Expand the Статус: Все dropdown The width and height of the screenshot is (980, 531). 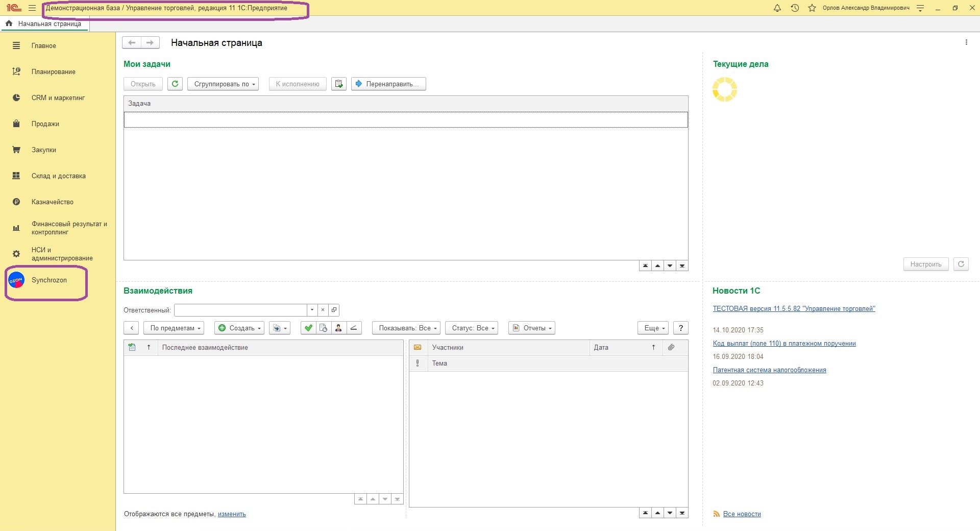point(472,328)
